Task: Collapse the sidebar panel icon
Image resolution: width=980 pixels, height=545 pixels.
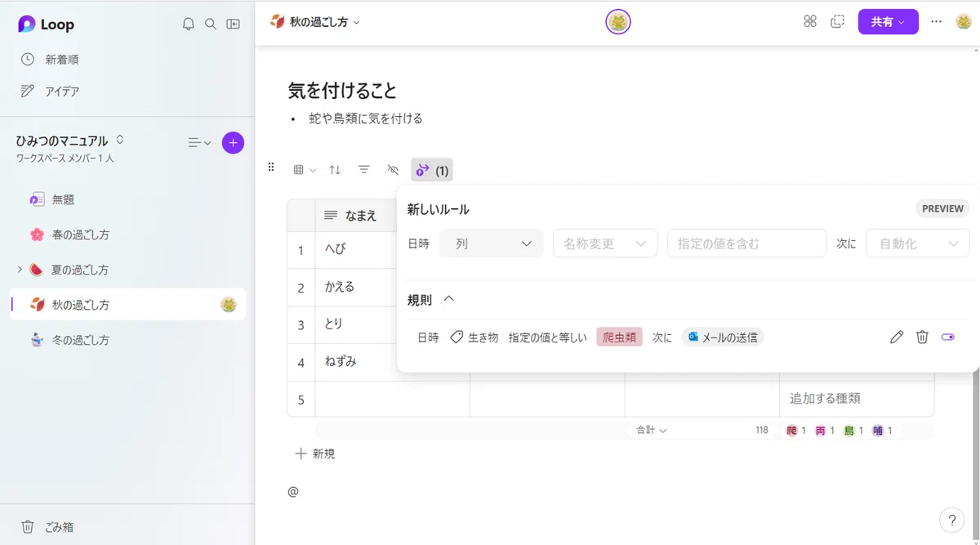Action: 234,24
